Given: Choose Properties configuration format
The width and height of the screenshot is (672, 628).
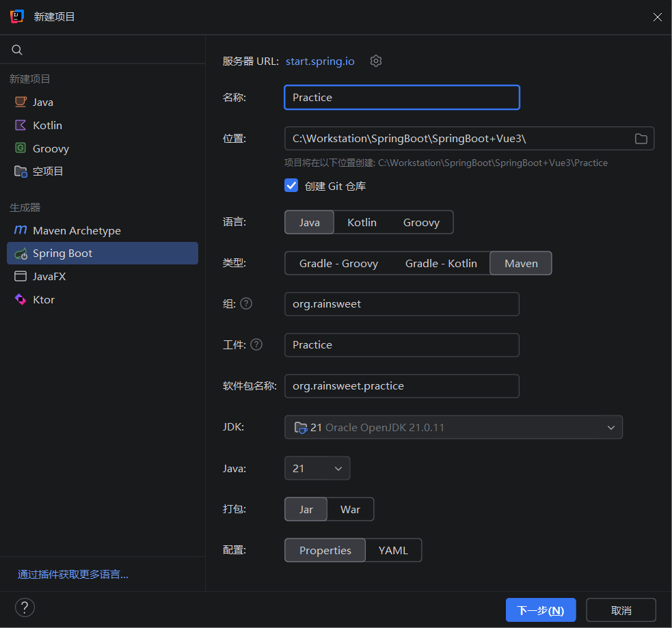Looking at the screenshot, I should click(x=325, y=551).
